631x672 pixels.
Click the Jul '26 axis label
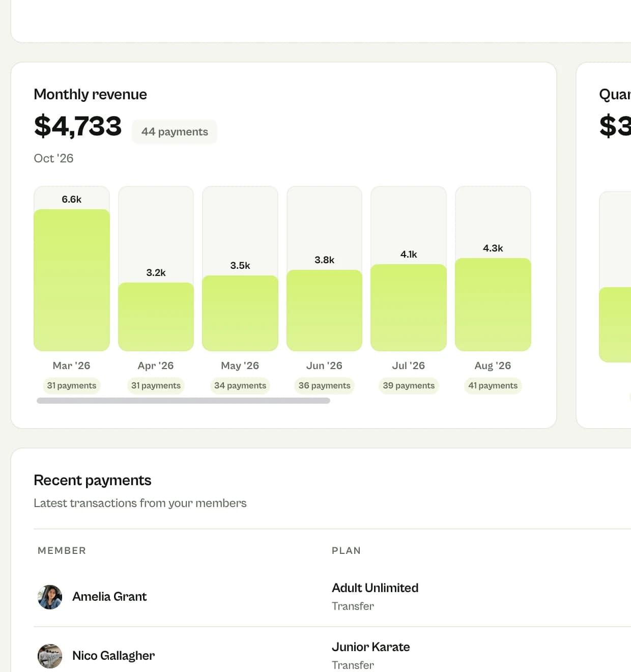409,366
